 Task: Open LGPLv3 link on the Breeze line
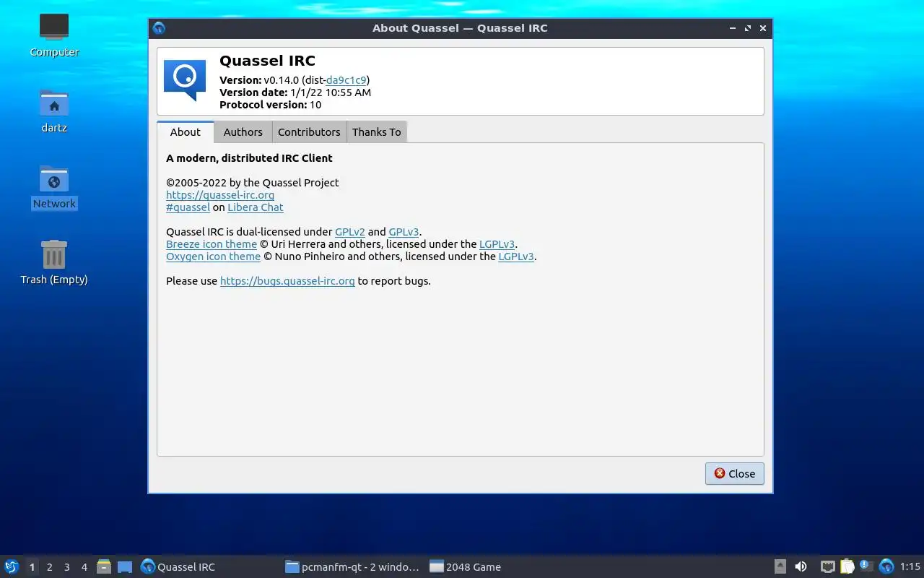[497, 244]
